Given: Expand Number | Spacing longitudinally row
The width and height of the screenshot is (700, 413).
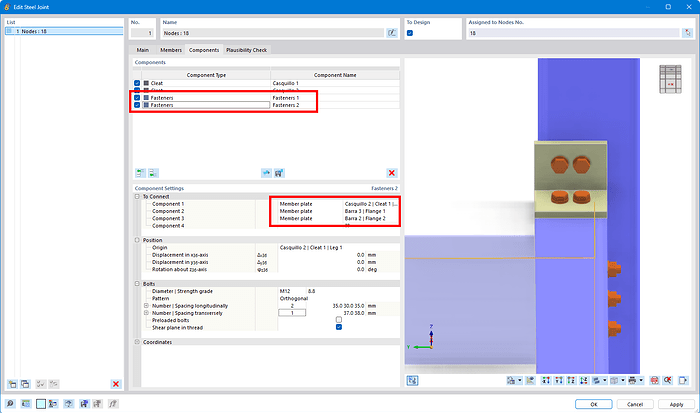Looking at the screenshot, I should pyautogui.click(x=146, y=305).
